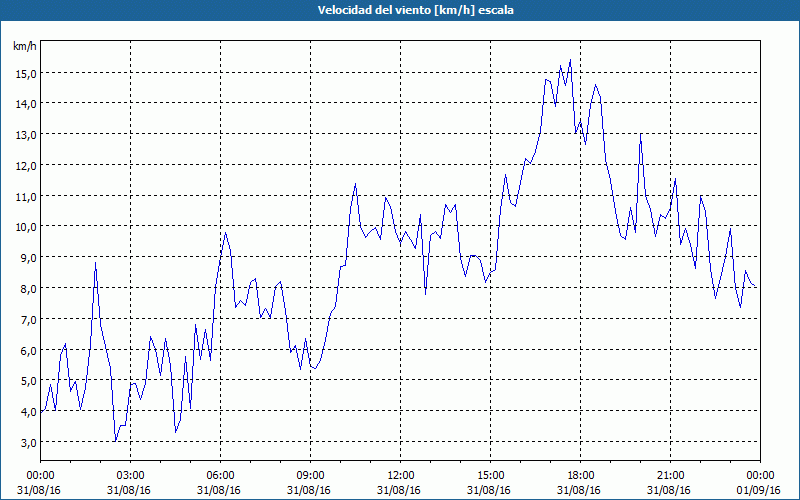Click the y-axis value 3,0

coord(28,442)
